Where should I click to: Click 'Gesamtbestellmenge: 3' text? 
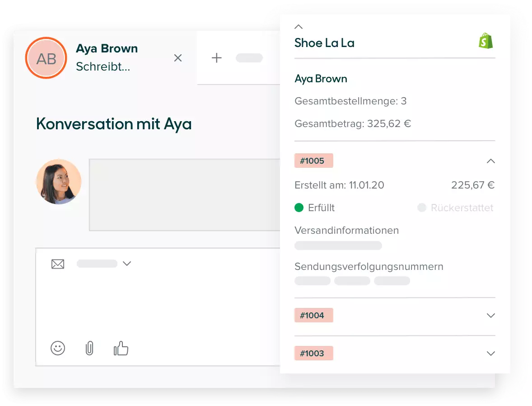pos(350,101)
